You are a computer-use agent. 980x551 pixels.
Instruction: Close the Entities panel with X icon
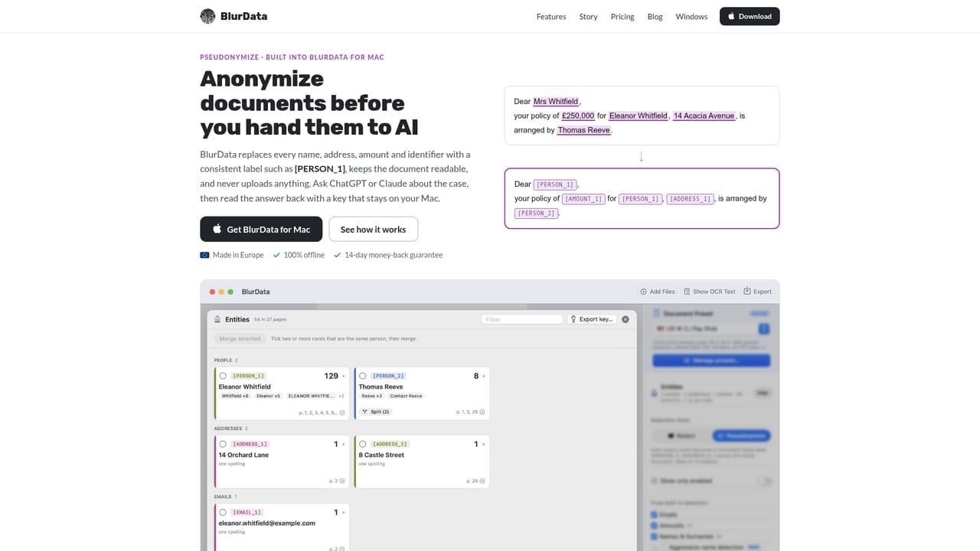tap(626, 319)
